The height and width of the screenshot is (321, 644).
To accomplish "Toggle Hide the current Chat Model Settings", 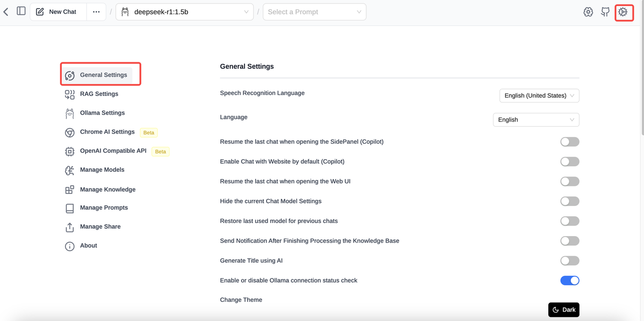I will (570, 201).
